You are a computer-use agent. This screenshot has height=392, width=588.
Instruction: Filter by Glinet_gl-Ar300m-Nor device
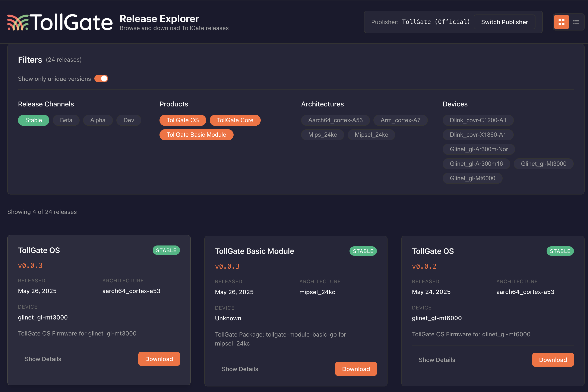click(x=479, y=149)
